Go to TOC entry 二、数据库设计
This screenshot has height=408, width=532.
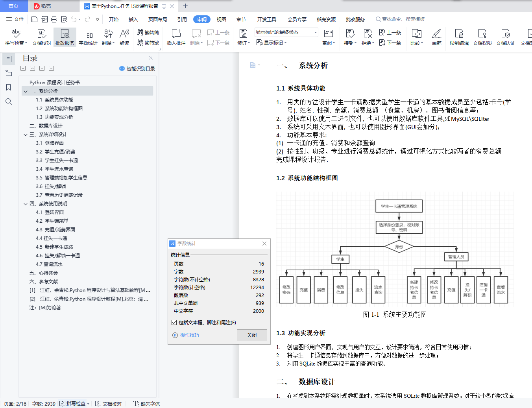tap(46, 126)
